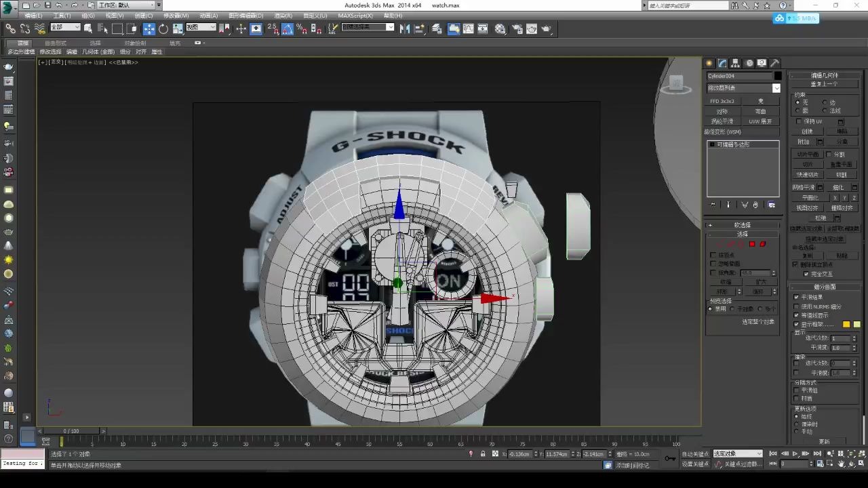Toggle the Smooth Result checkbox
The height and width of the screenshot is (488, 868).
tap(796, 297)
